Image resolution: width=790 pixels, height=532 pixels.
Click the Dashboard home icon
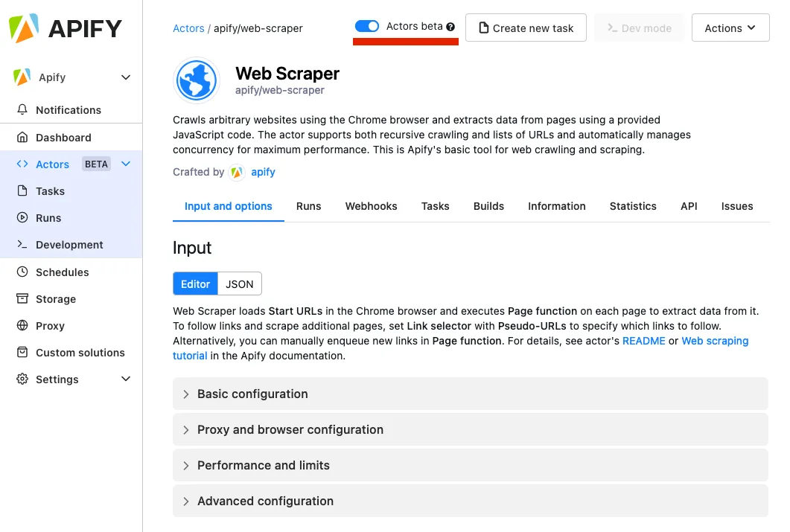22,137
